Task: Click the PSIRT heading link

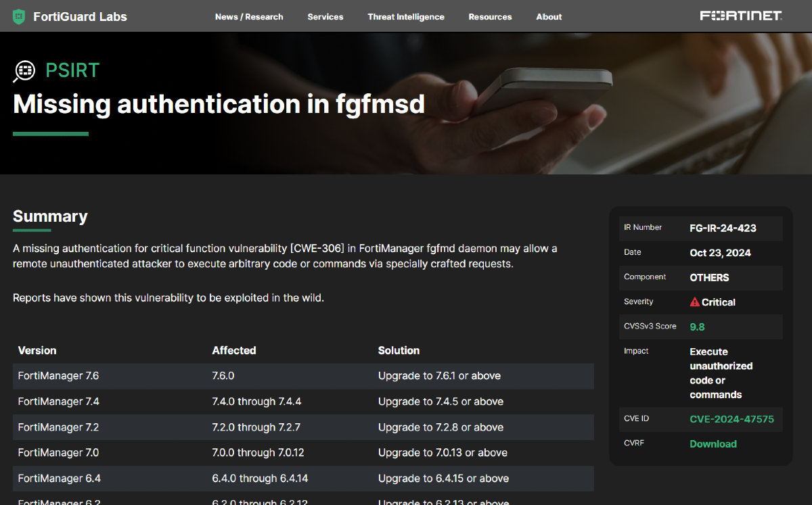Action: pos(72,70)
